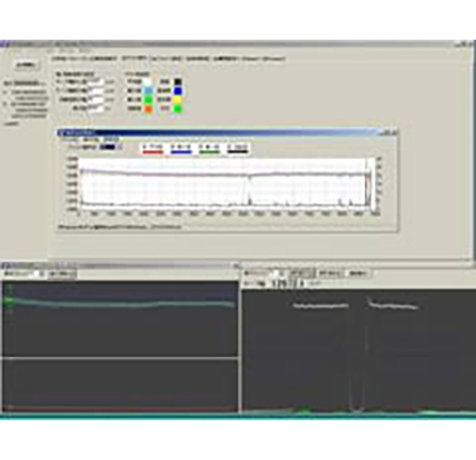The height and width of the screenshot is (460, 476).
Task: Switch to the first tab in the top tab row
Action: (83, 59)
